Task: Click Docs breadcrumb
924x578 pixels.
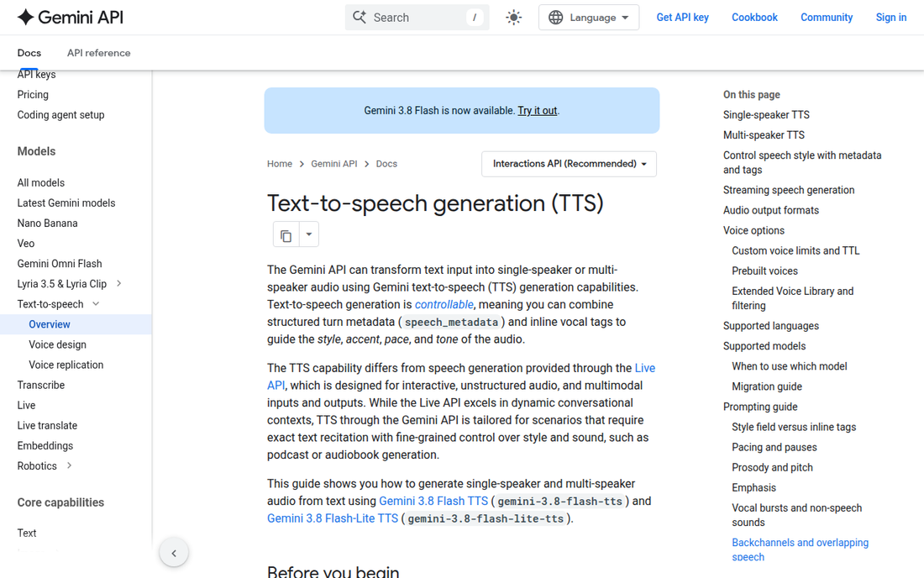Action: 386,164
